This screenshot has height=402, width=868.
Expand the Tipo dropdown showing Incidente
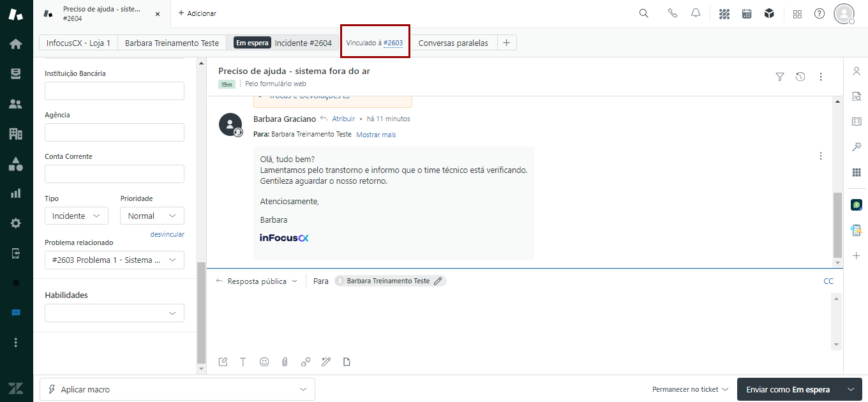(76, 216)
